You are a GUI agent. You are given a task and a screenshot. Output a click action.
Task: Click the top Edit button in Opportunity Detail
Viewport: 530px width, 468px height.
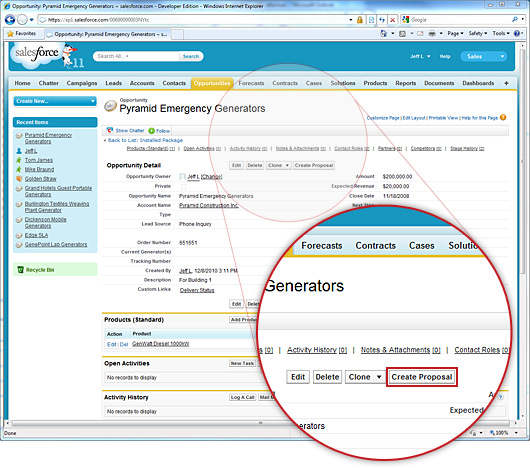point(236,165)
